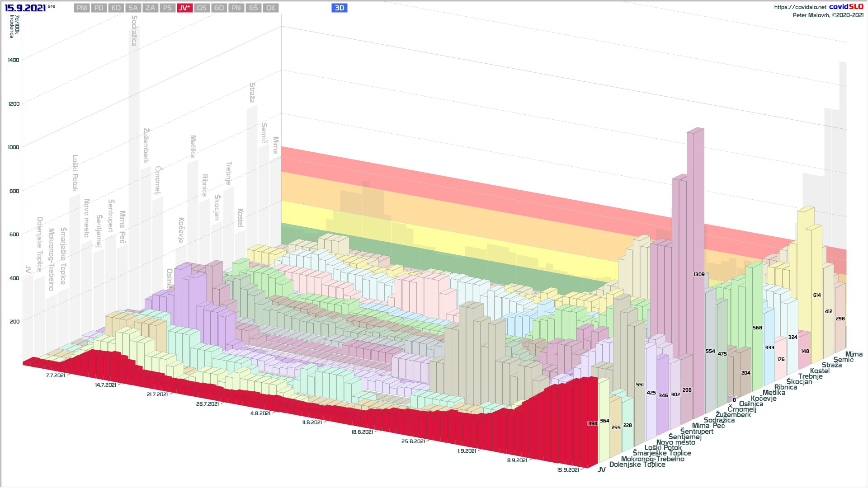Switch to GŠ region tab

point(253,8)
